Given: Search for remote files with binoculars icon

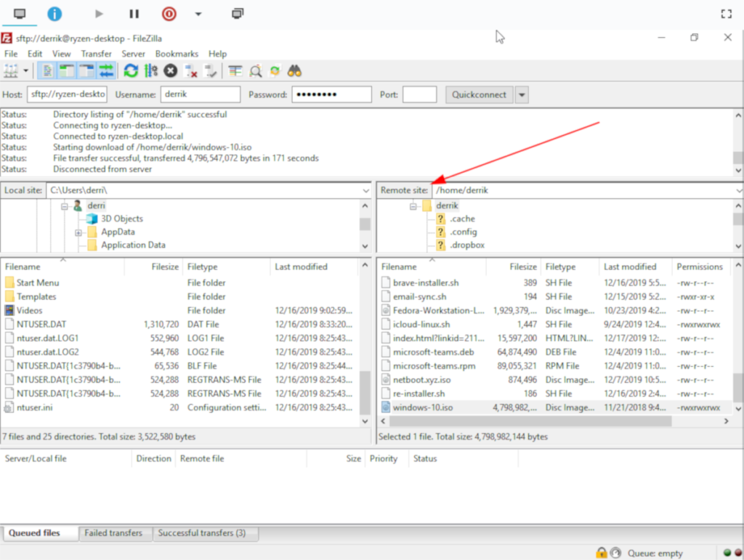Looking at the screenshot, I should (x=294, y=70).
